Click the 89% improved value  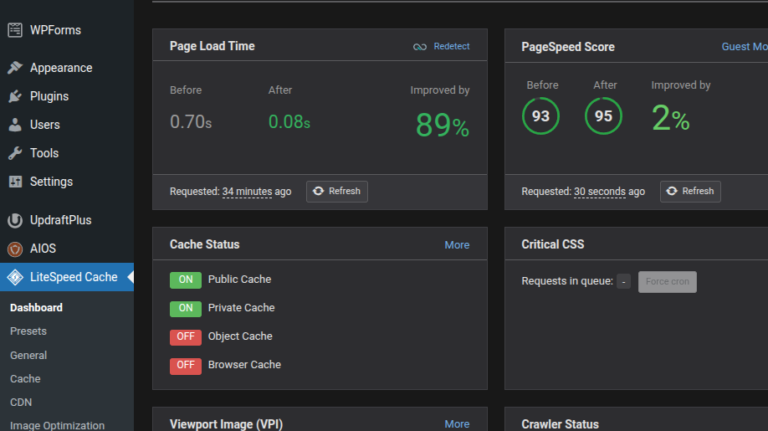click(442, 125)
